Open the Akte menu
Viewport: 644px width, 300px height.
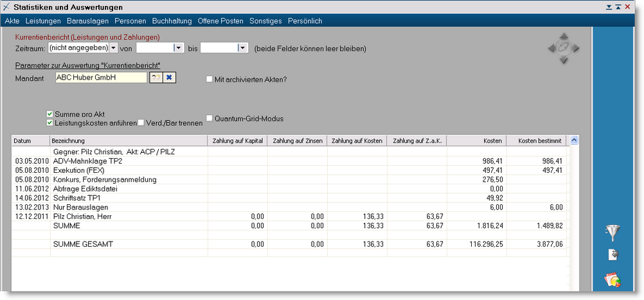[x=12, y=21]
